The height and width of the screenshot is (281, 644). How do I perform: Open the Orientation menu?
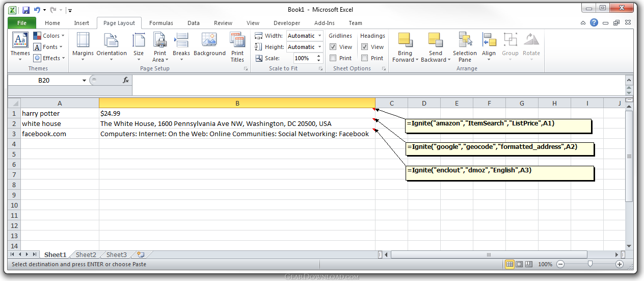pyautogui.click(x=112, y=47)
